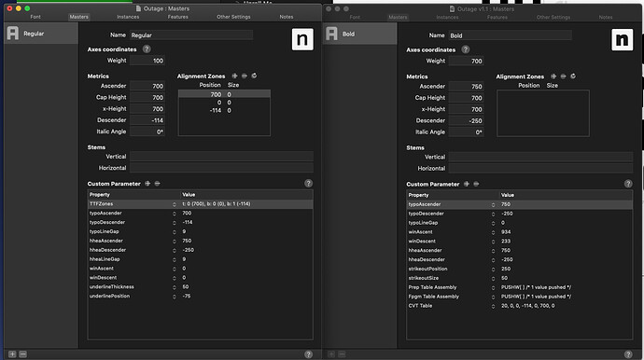Remove master minus button in Outage v1.1 window

343,354
